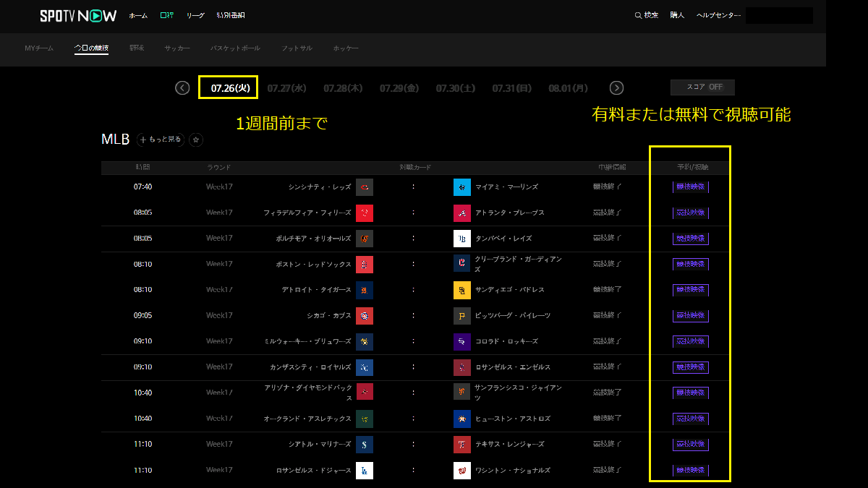868x488 pixels.
Task: Favorite MLB with the star icon
Action: click(196, 140)
